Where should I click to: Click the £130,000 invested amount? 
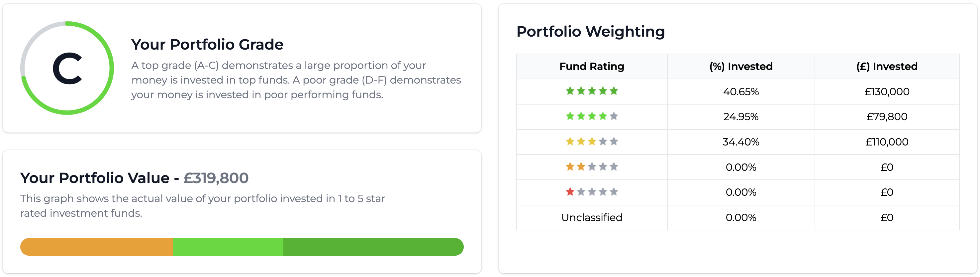(887, 91)
